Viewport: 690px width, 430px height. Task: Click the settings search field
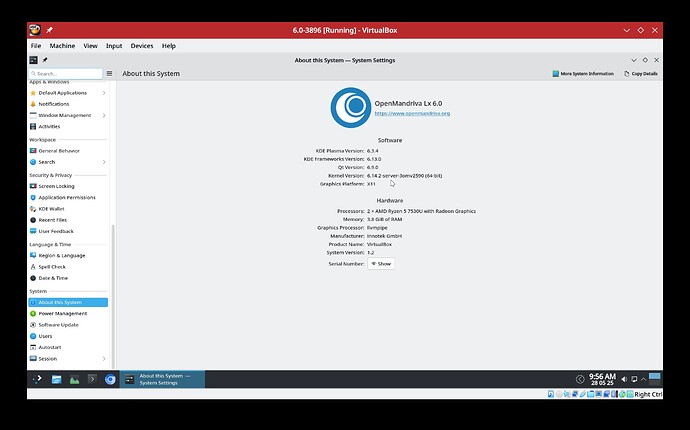pos(66,74)
